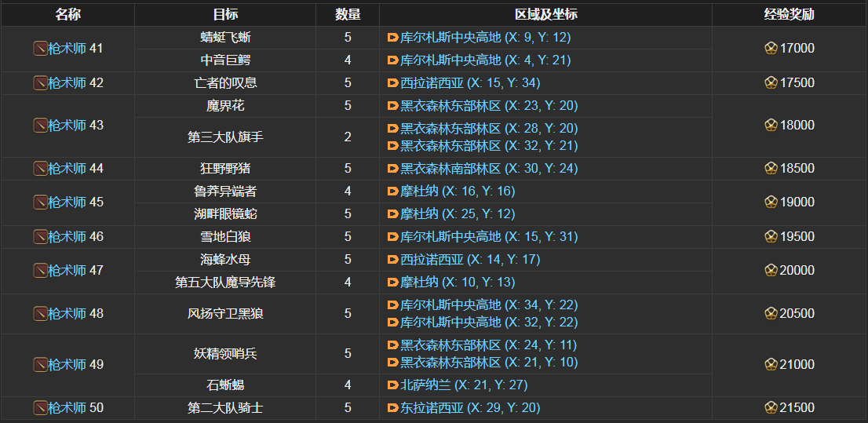The image size is (868, 423).
Task: Select the target 第三大队旗手
Action: pos(225,137)
